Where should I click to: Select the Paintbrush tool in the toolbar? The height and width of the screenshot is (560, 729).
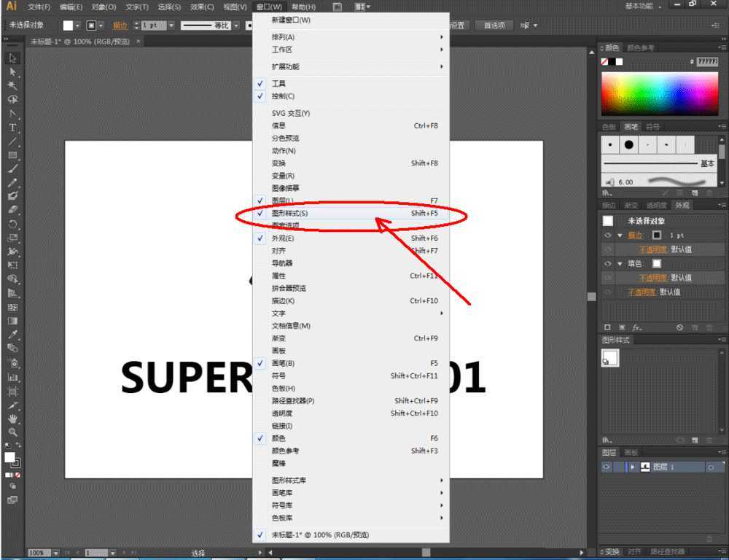[x=11, y=168]
